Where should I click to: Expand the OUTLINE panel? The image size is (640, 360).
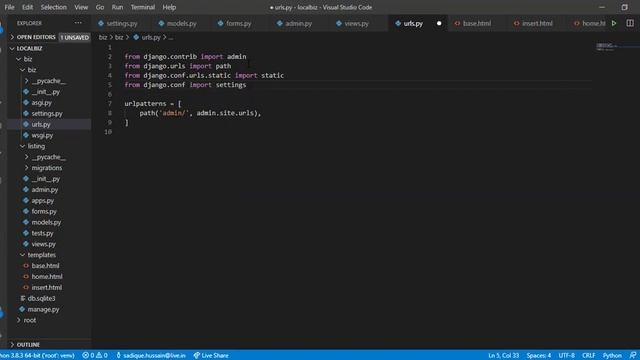(12, 344)
